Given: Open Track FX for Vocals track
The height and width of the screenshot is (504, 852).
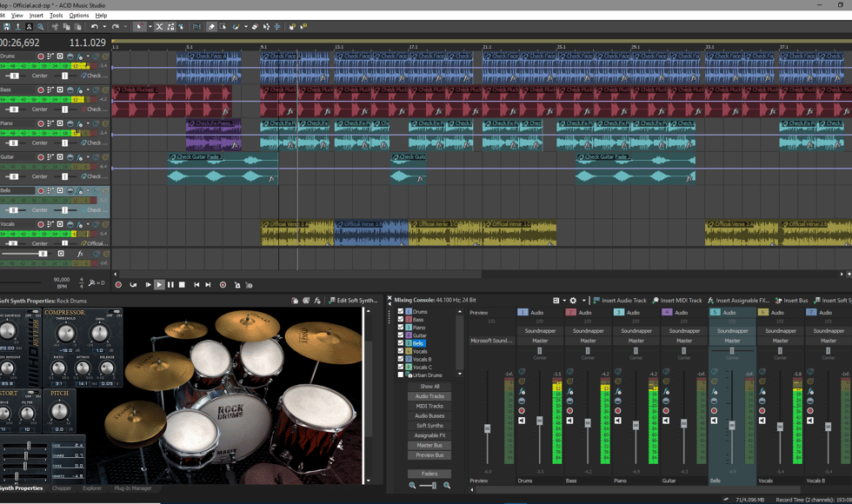Looking at the screenshot, I should (x=80, y=224).
